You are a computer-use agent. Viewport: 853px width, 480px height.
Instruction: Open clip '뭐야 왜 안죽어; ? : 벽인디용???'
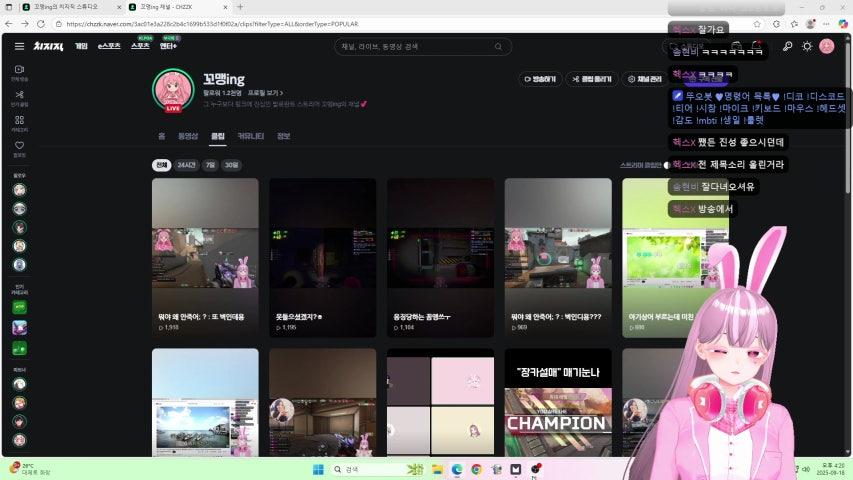tap(558, 257)
